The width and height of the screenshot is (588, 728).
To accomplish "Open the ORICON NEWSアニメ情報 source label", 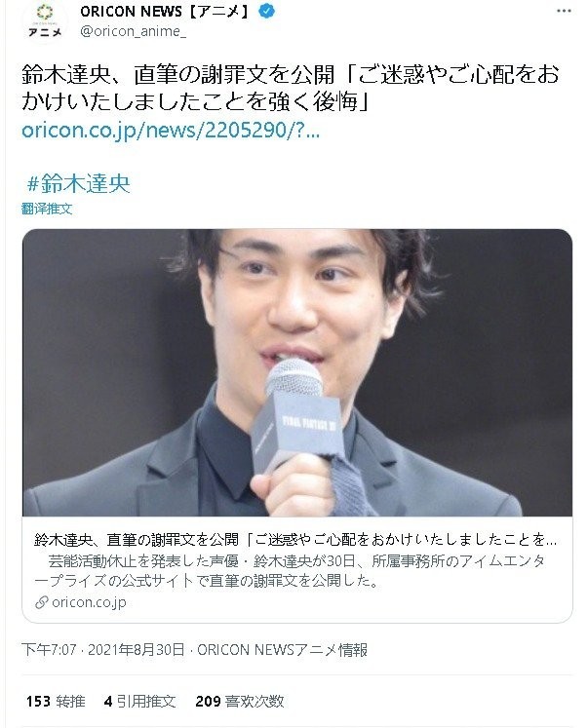I will tap(283, 649).
